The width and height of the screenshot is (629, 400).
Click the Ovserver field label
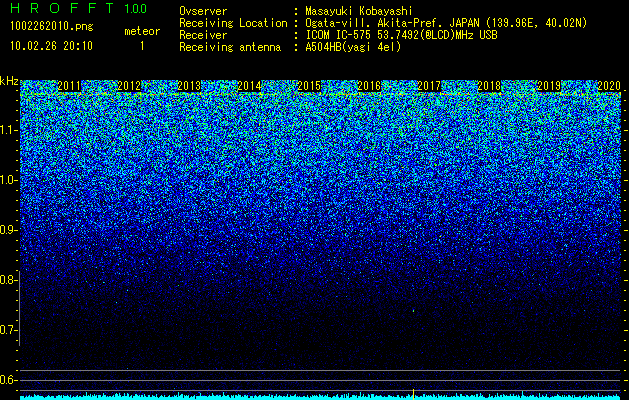pyautogui.click(x=203, y=11)
